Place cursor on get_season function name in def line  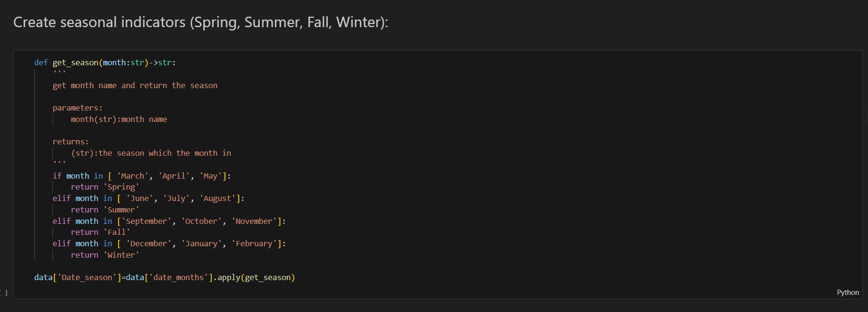point(75,63)
